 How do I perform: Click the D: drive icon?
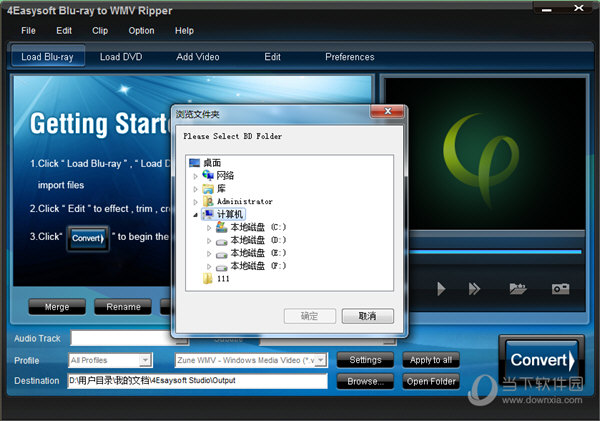(x=222, y=242)
